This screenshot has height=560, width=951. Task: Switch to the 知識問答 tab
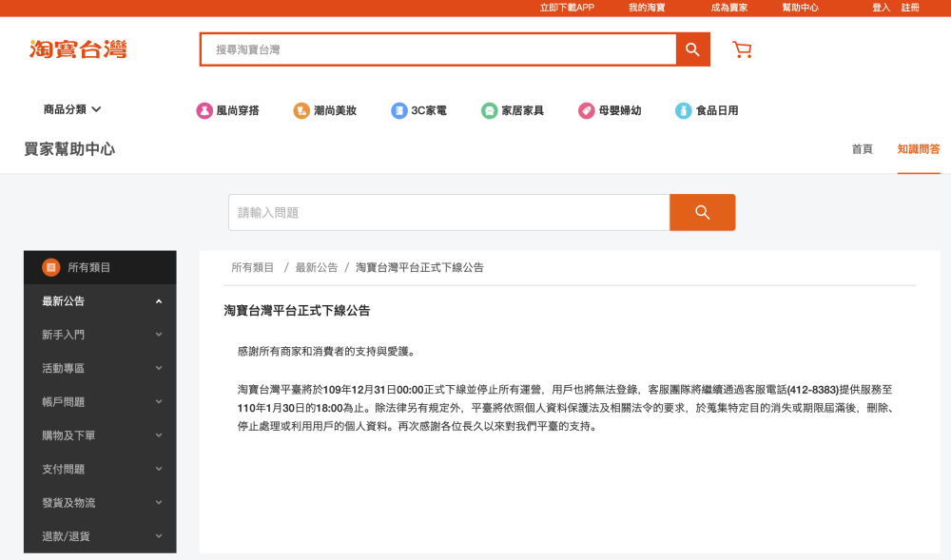[x=919, y=149]
